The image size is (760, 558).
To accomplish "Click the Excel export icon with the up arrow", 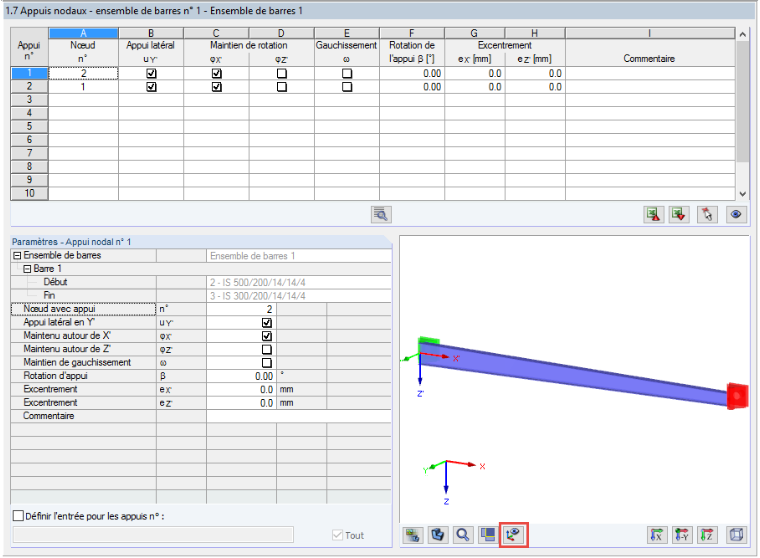I will coord(653,214).
